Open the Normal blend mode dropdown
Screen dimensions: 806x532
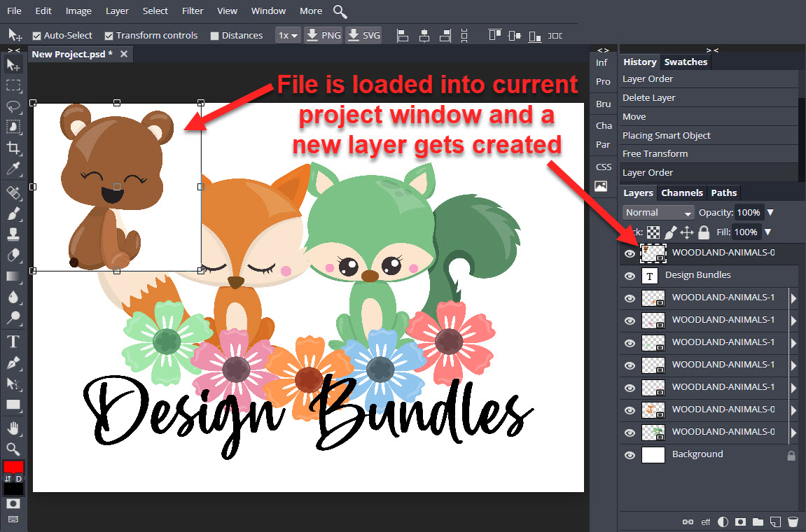[658, 212]
